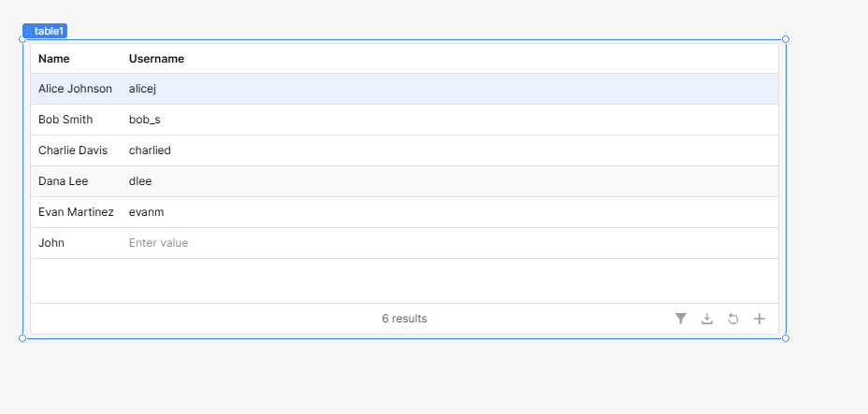Click the table1 drag handle dots
Image resolution: width=868 pixels, height=414 pixels.
29,31
